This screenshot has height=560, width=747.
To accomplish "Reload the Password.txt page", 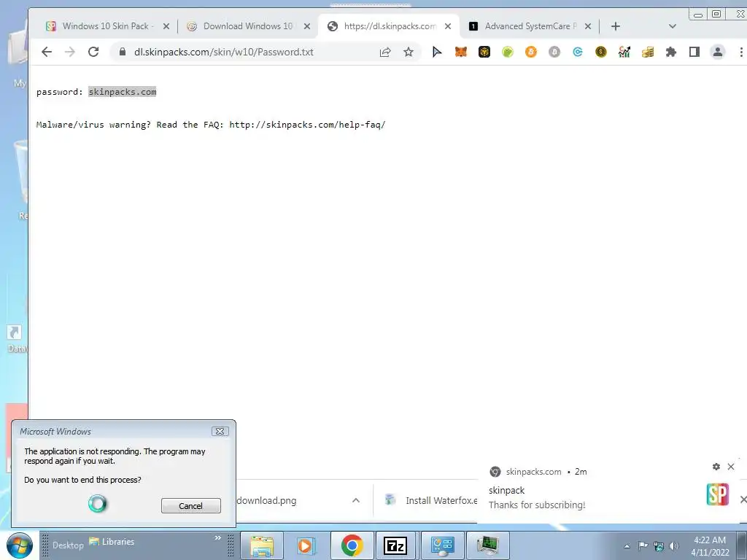I will tap(93, 52).
